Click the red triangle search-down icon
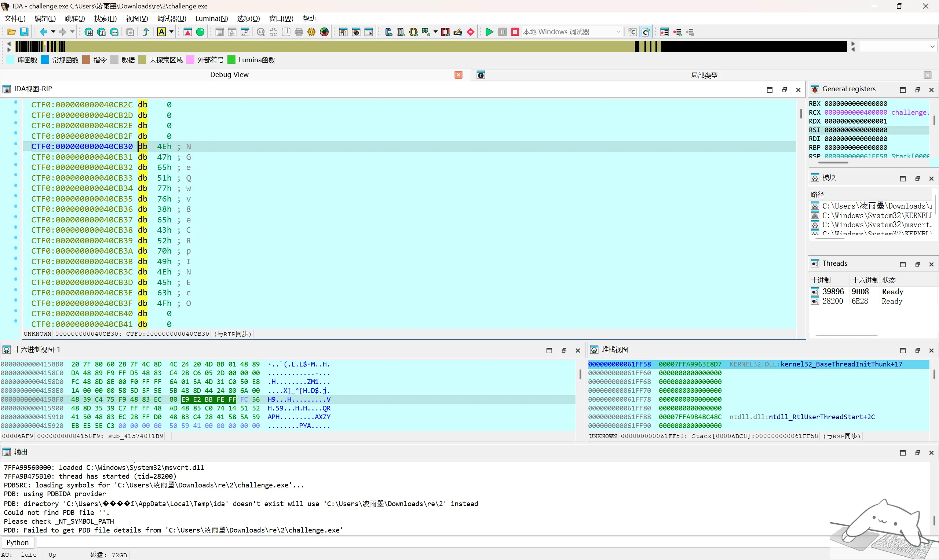939x560 pixels. (x=188, y=32)
